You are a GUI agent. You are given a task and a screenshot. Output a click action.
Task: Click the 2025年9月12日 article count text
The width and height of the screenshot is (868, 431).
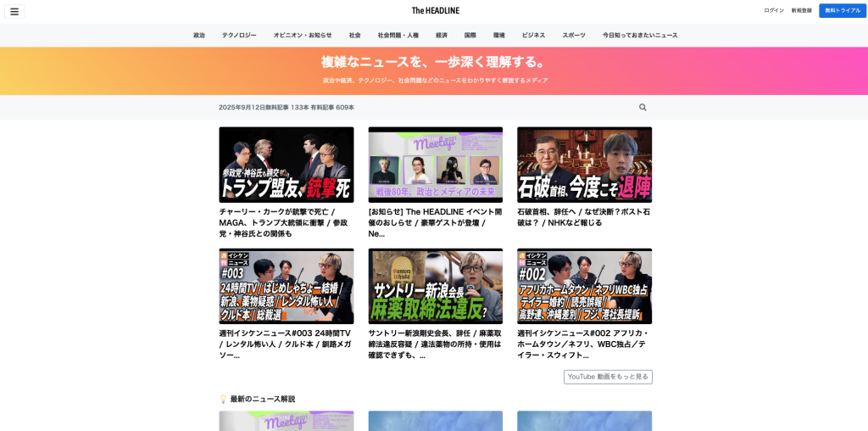[x=287, y=108]
